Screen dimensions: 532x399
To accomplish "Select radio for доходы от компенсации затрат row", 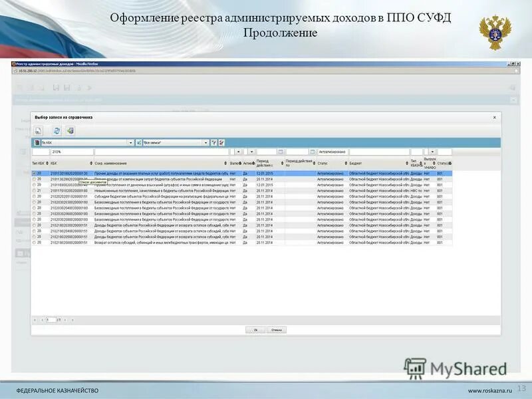I will pyautogui.click(x=35, y=179).
